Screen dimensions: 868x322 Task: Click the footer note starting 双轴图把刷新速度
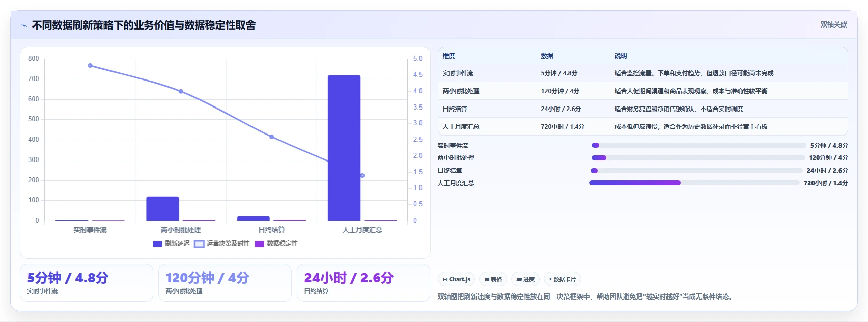click(x=586, y=297)
